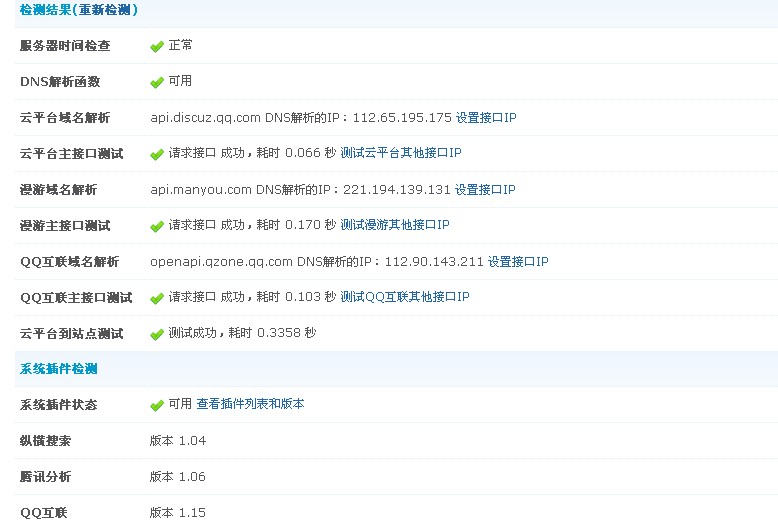Click 版本 1.04 value for 纵横搜索

pos(178,441)
